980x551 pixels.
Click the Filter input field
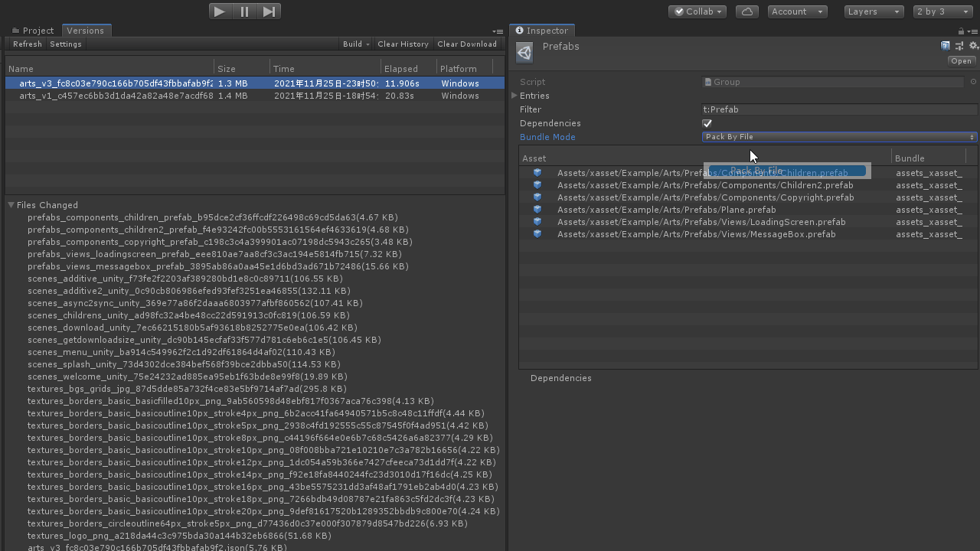839,109
